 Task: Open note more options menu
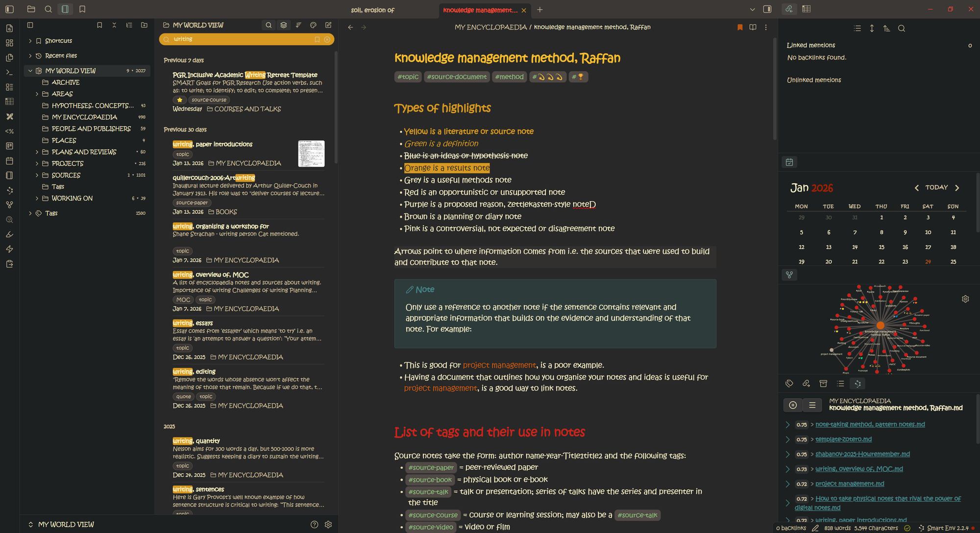tap(766, 27)
